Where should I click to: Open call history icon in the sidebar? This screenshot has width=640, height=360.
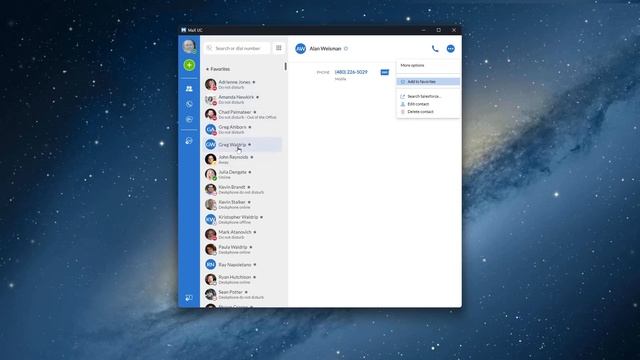point(189,104)
